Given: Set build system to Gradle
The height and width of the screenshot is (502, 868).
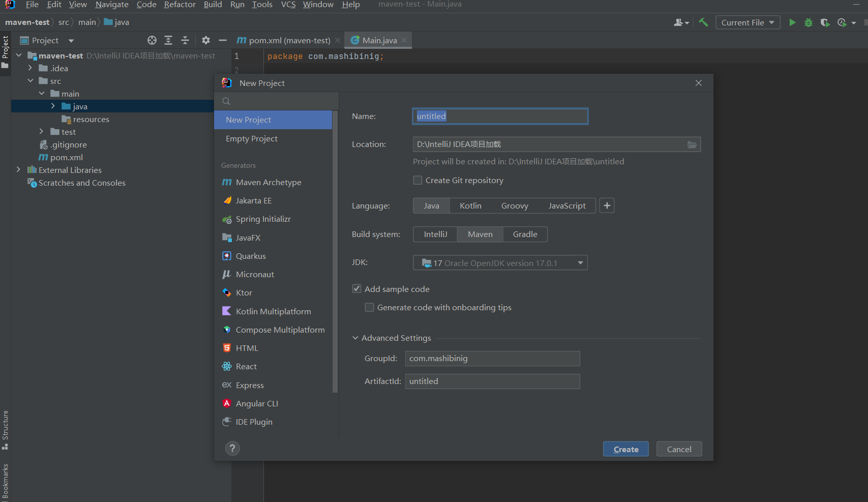Looking at the screenshot, I should pos(525,234).
